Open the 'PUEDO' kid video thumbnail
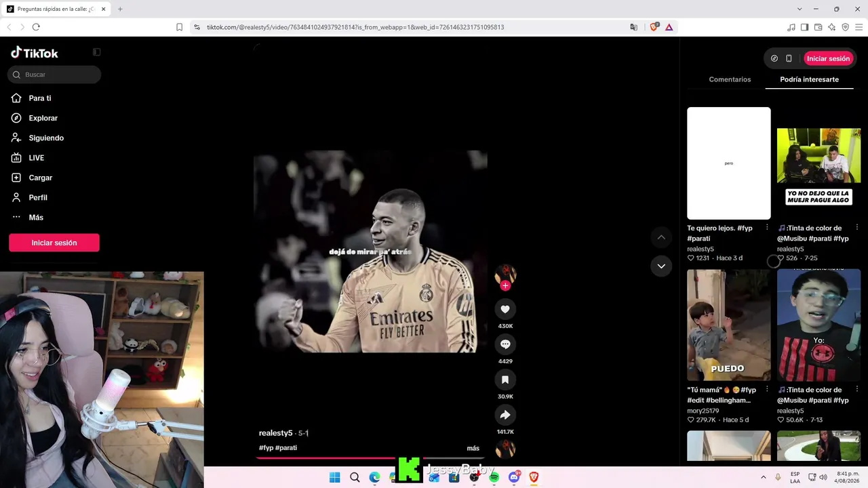 pyautogui.click(x=729, y=325)
